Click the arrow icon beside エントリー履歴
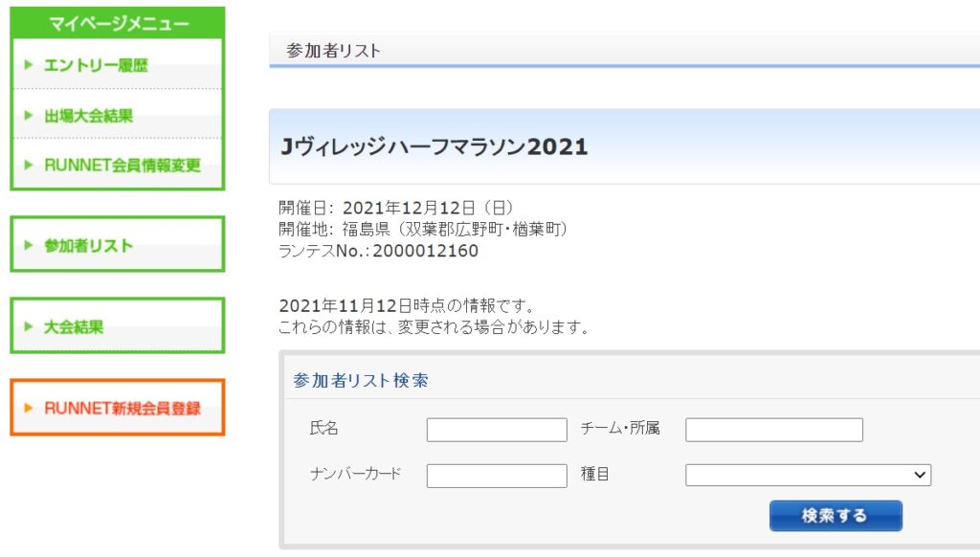 pyautogui.click(x=28, y=64)
